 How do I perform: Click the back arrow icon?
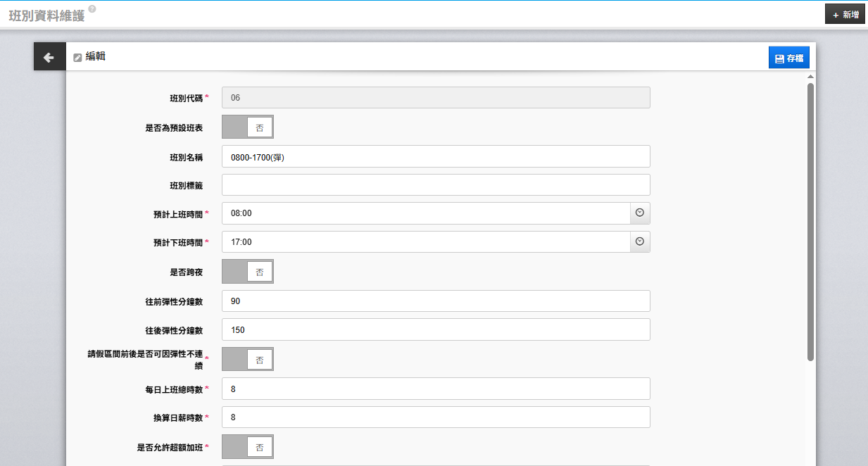pos(49,57)
